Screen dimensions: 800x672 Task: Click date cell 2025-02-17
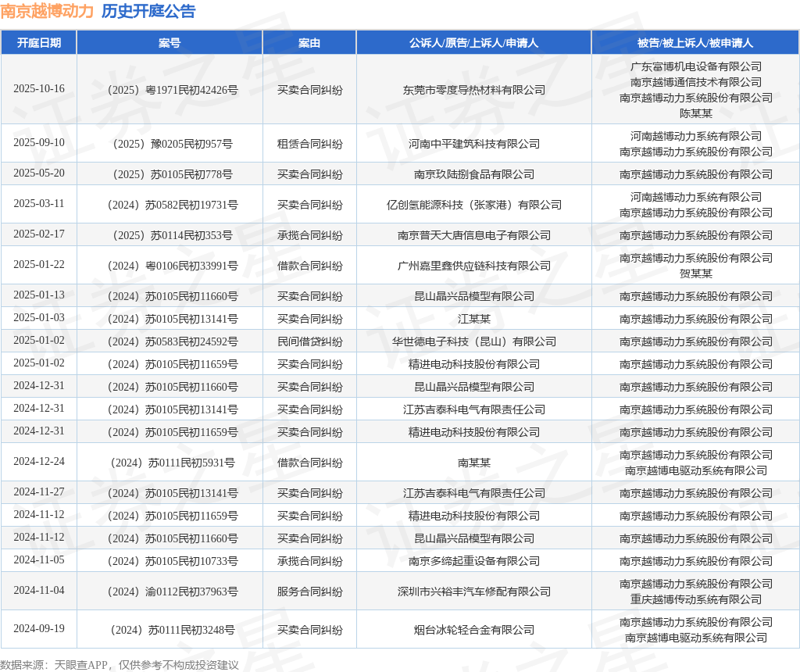click(39, 234)
